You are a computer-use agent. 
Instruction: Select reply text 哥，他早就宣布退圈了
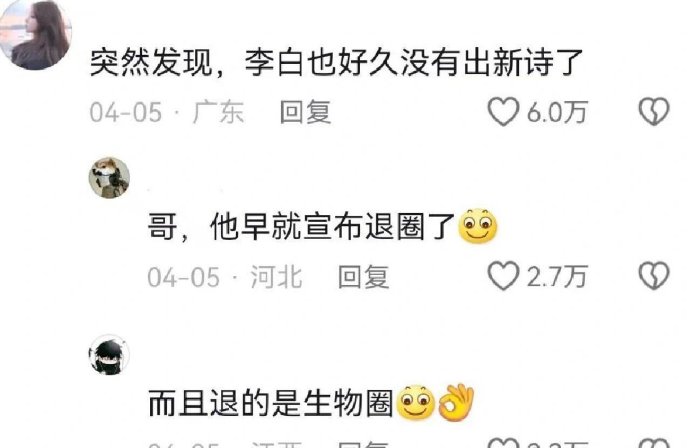301,227
